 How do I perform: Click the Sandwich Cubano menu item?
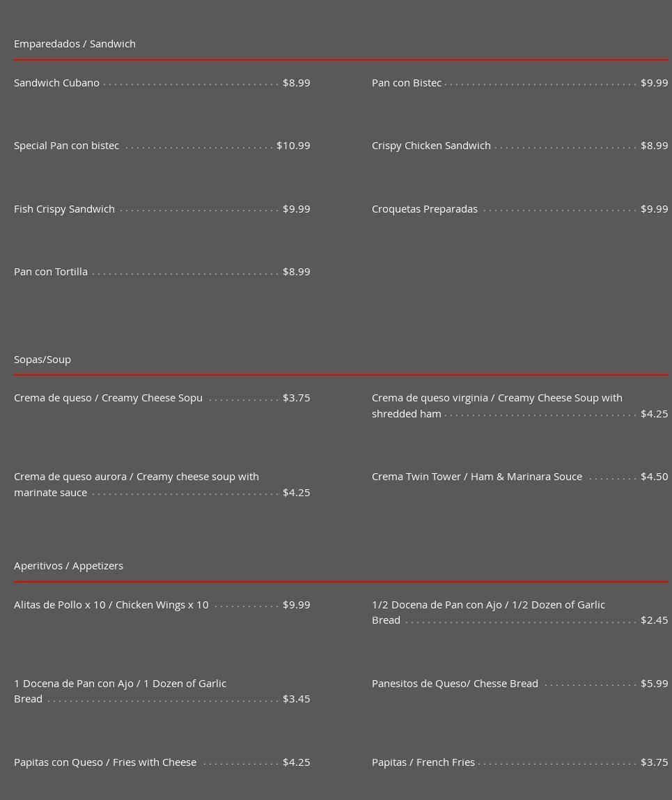[x=57, y=83]
